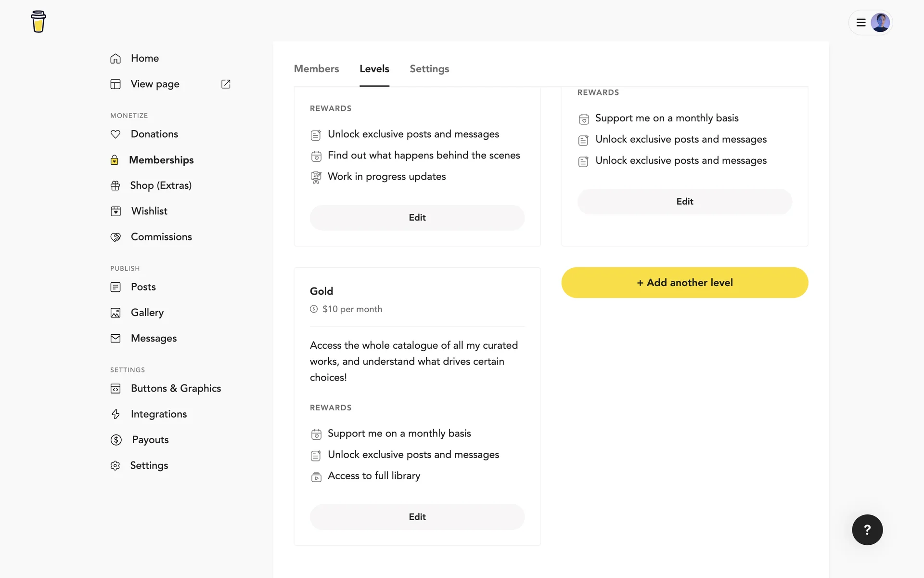Open the Gallery picture icon
The width and height of the screenshot is (924, 578).
click(115, 313)
